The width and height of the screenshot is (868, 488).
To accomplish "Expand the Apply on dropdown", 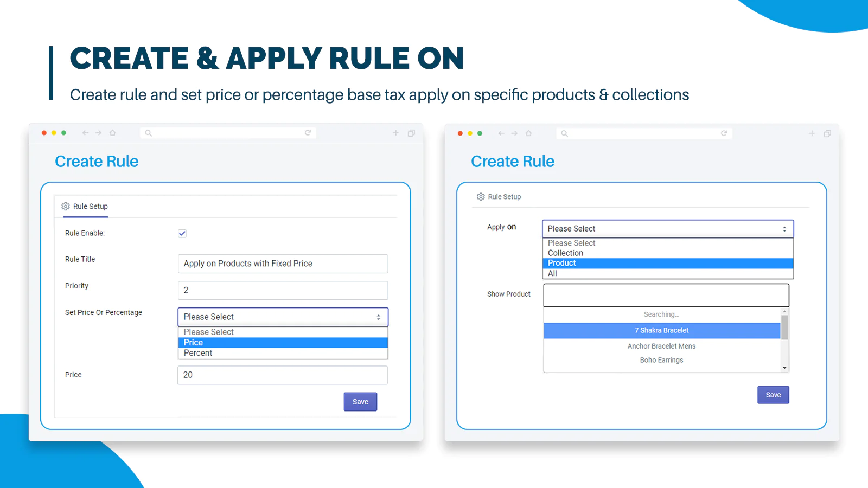I will pyautogui.click(x=667, y=229).
